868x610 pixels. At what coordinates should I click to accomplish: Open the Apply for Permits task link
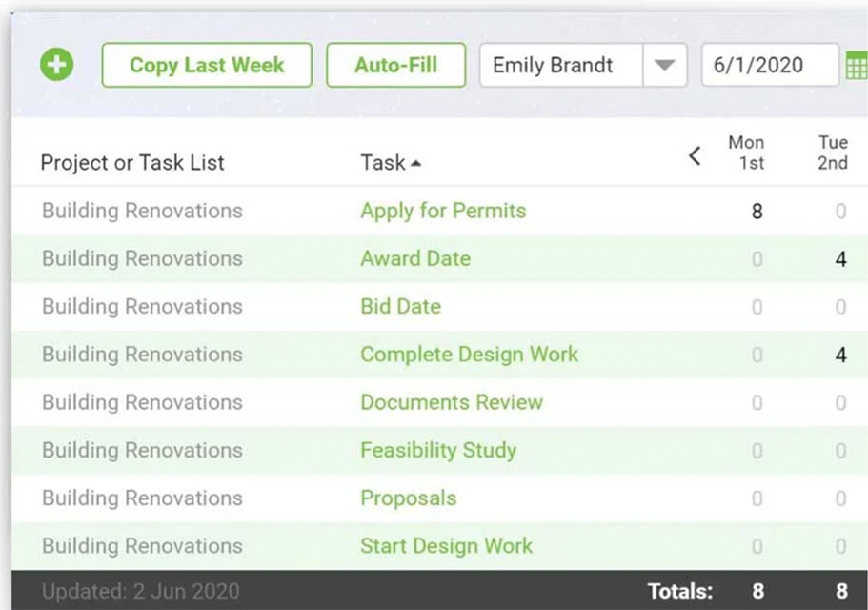point(443,211)
